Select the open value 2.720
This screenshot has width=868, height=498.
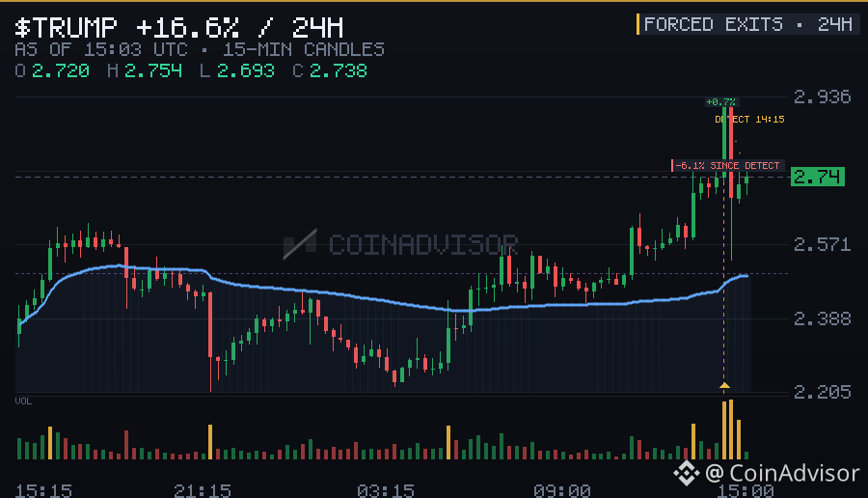[x=61, y=70]
